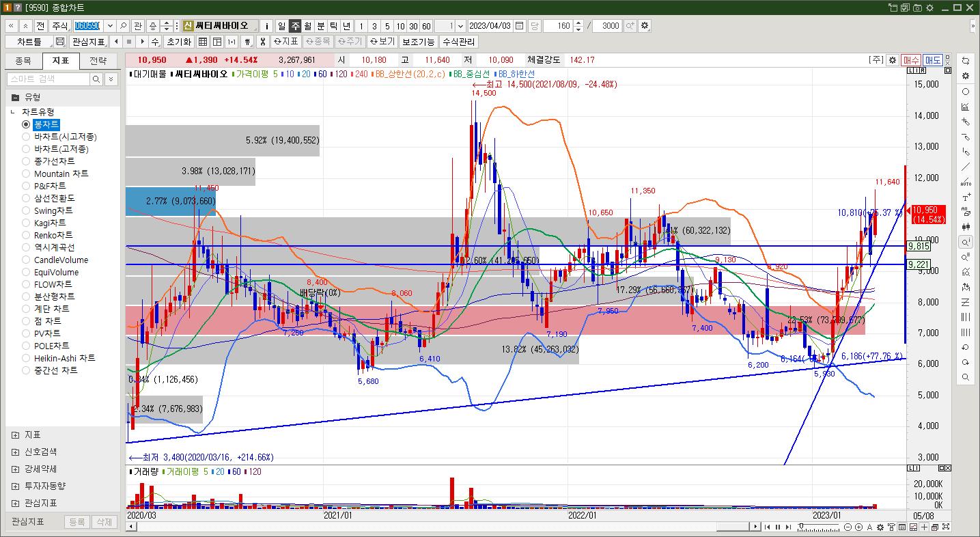Select the AUTO trendline tool

pyautogui.click(x=965, y=182)
